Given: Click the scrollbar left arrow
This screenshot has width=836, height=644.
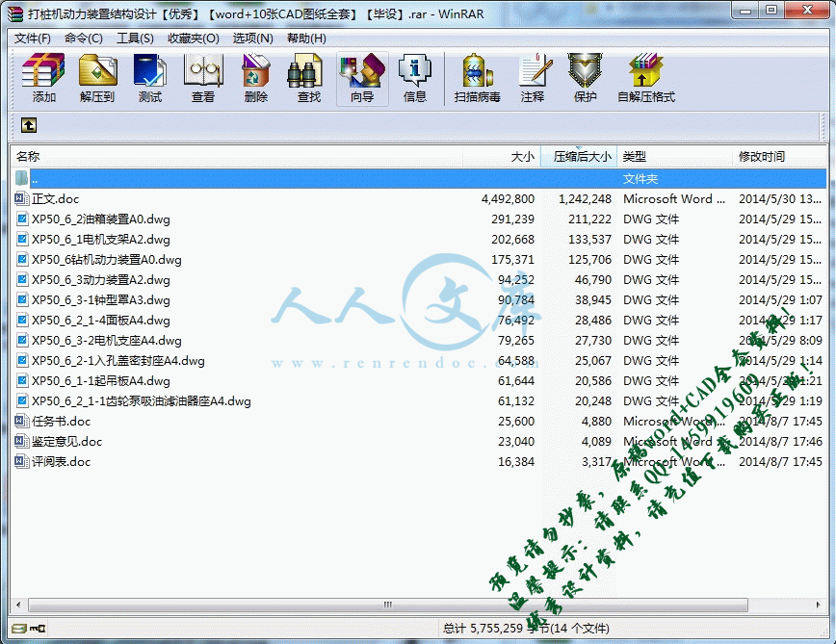Looking at the screenshot, I should pyautogui.click(x=18, y=605).
